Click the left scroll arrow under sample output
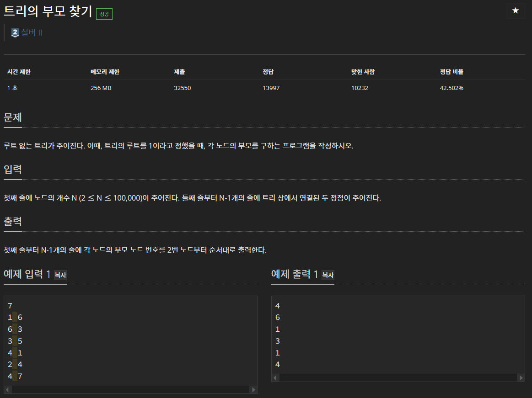The height and width of the screenshot is (398, 532). (x=275, y=378)
